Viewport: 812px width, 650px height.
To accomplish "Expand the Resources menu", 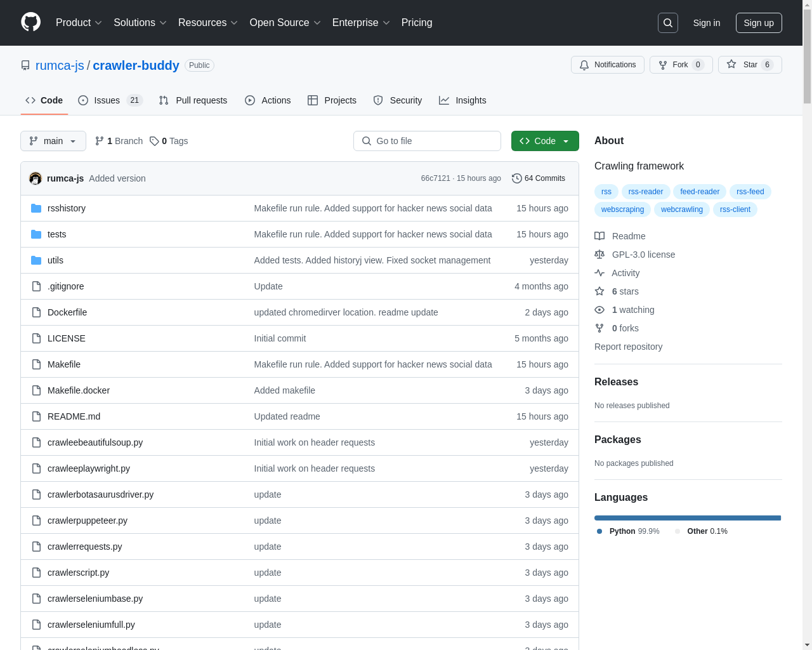I will pos(208,23).
